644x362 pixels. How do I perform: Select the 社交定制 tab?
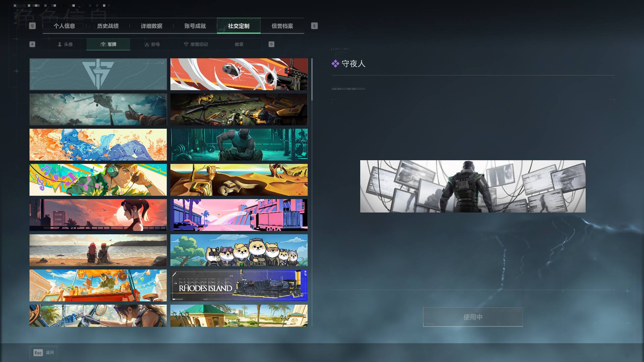point(239,26)
